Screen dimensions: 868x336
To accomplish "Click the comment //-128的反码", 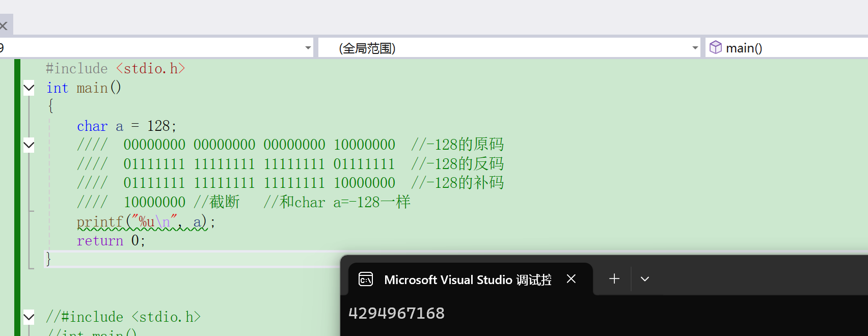I will (x=457, y=164).
